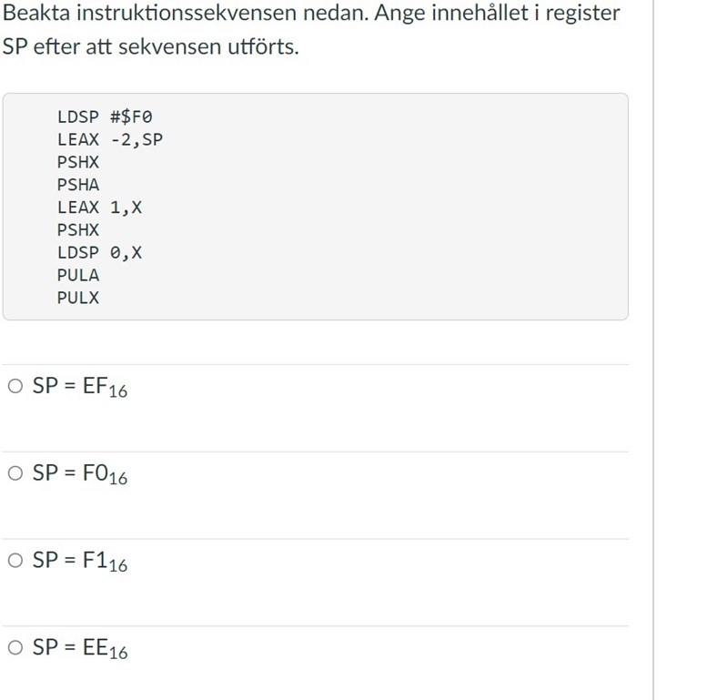Click the LDSP mnemonic before 0,X
Viewport: 728px width, 700px height.
(x=78, y=252)
